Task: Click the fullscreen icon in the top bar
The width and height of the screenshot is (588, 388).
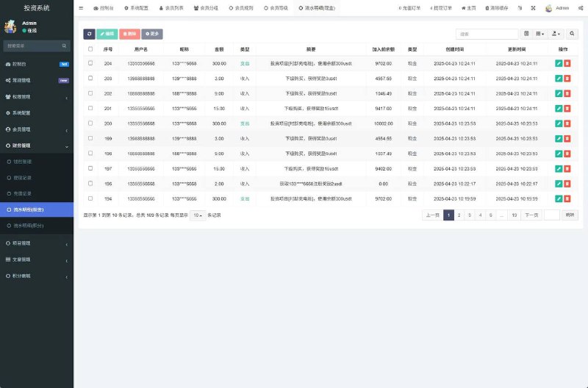Action: [534, 8]
